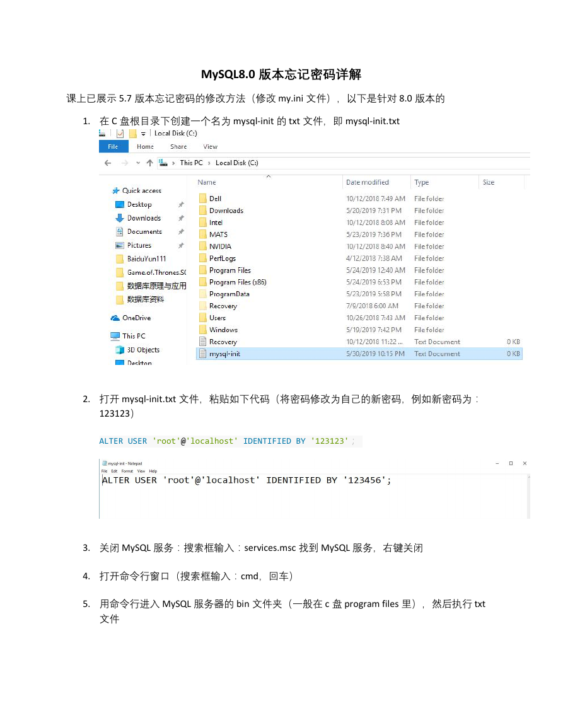The image size is (563, 728).
Task: Select the mysql-init text file
Action: click(359, 354)
